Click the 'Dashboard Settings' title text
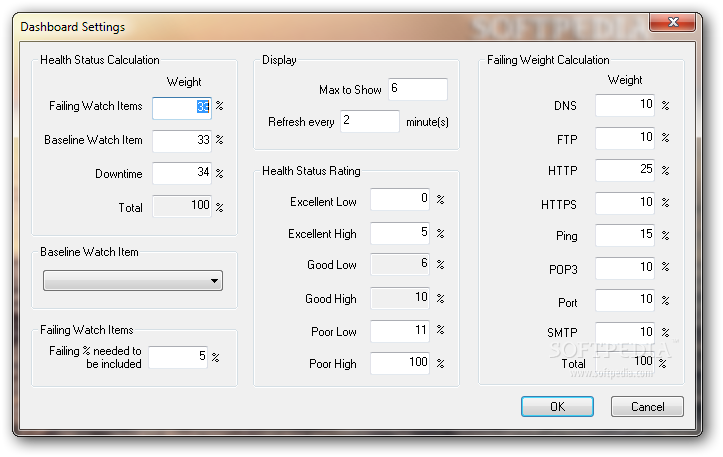 (x=73, y=27)
